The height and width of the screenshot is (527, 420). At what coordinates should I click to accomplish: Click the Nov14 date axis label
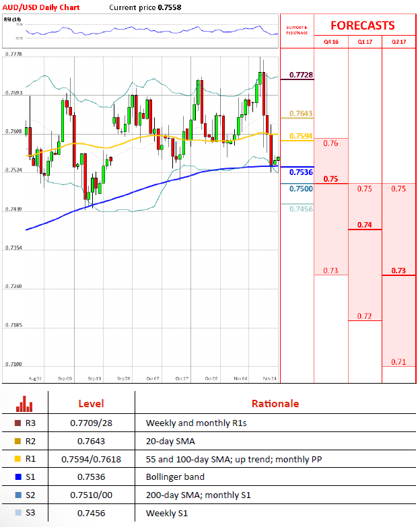269,378
